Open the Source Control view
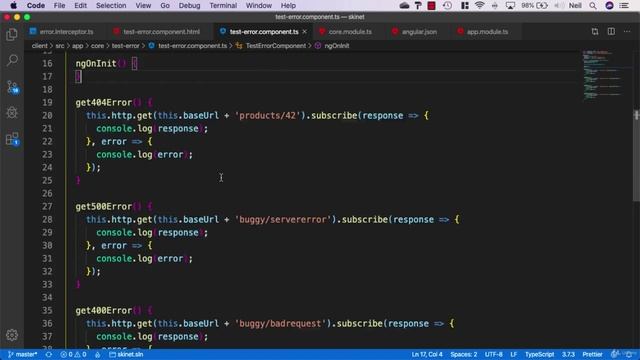Screen dimensions: 640x360 tap(12, 87)
